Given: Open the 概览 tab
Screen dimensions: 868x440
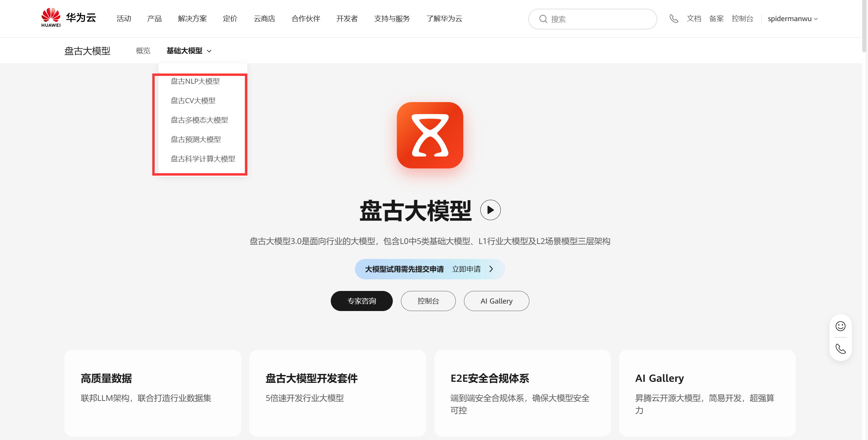Looking at the screenshot, I should [x=143, y=51].
